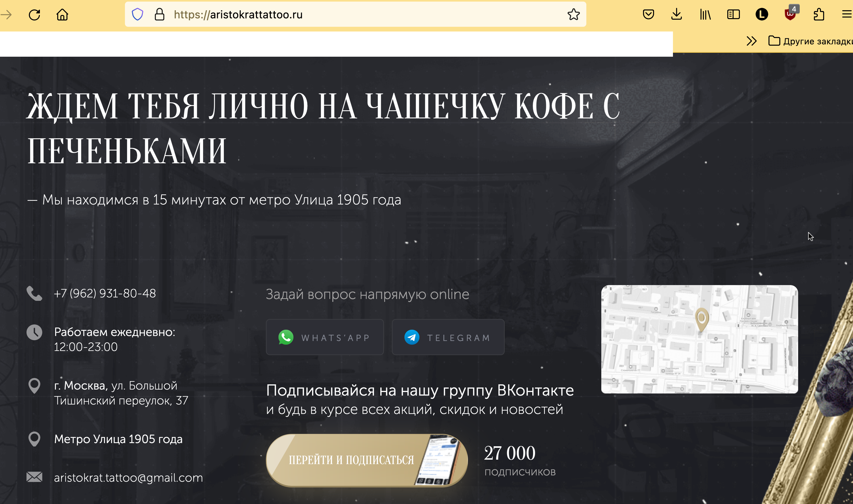This screenshot has height=504, width=853.
Task: Open the library bookshelf icon
Action: pyautogui.click(x=705, y=15)
